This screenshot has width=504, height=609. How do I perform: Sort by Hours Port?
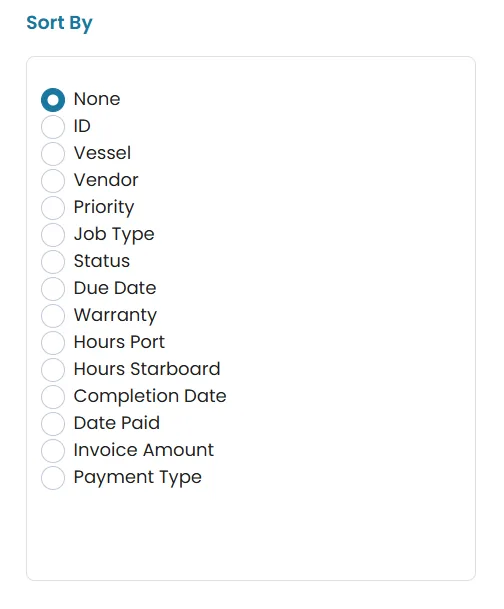pyautogui.click(x=53, y=343)
